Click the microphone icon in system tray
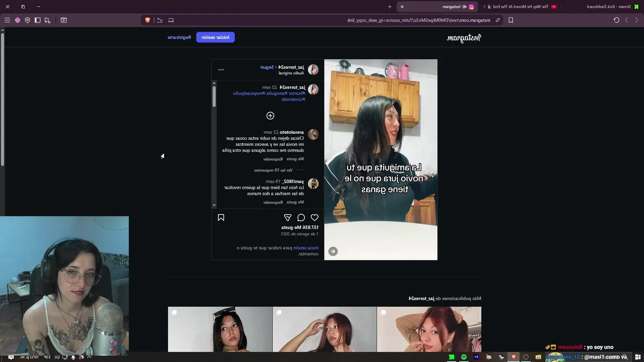The width and height of the screenshot is (644, 362). tap(73, 357)
